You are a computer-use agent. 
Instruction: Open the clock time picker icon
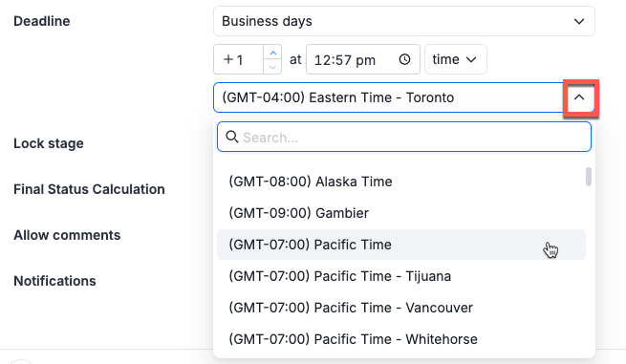pyautogui.click(x=404, y=59)
